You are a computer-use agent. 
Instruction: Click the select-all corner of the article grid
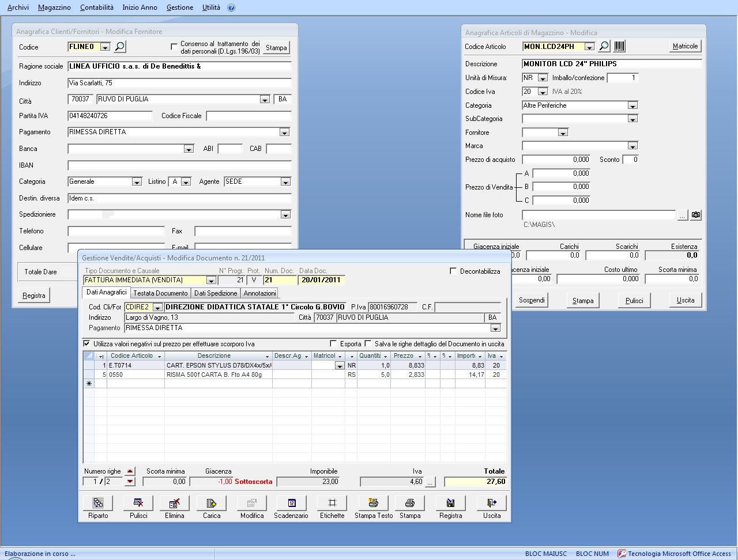[89, 356]
